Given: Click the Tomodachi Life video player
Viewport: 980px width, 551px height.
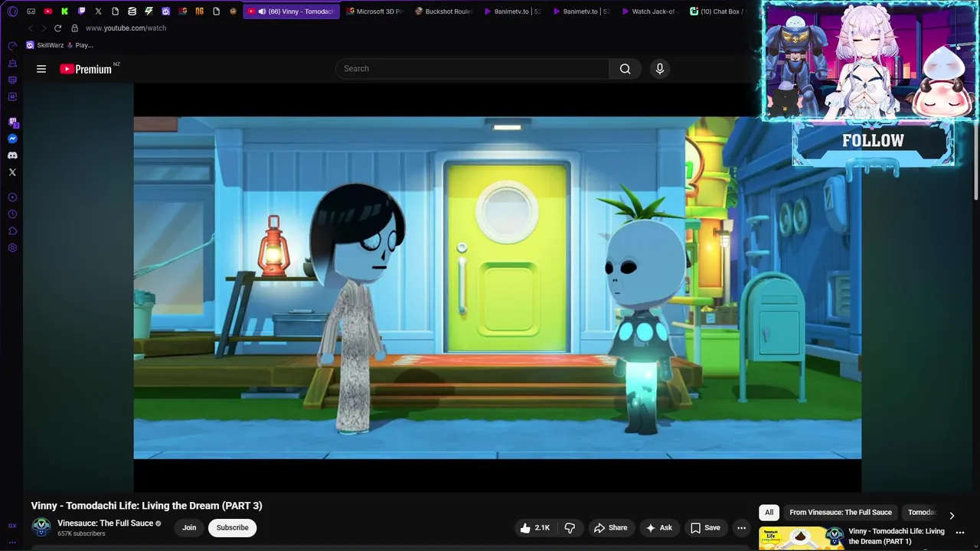Looking at the screenshot, I should coord(498,287).
